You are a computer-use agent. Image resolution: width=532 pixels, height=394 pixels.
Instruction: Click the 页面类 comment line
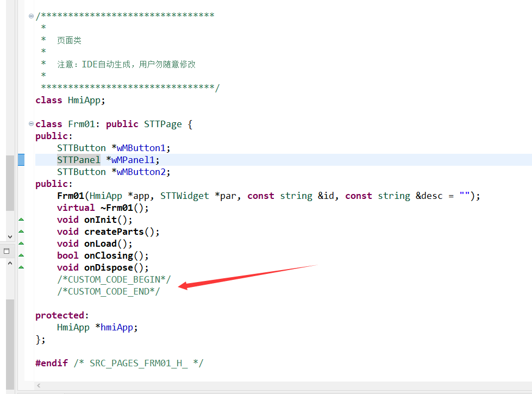coord(69,40)
